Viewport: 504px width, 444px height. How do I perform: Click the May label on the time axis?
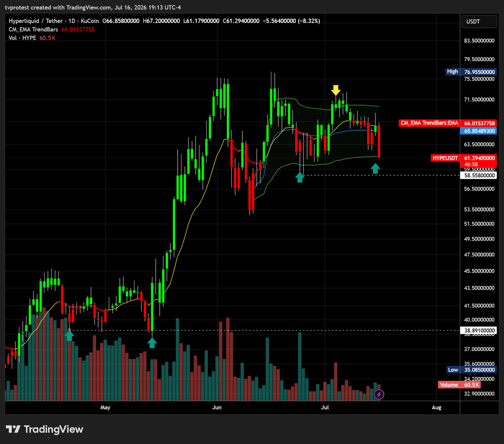105,407
